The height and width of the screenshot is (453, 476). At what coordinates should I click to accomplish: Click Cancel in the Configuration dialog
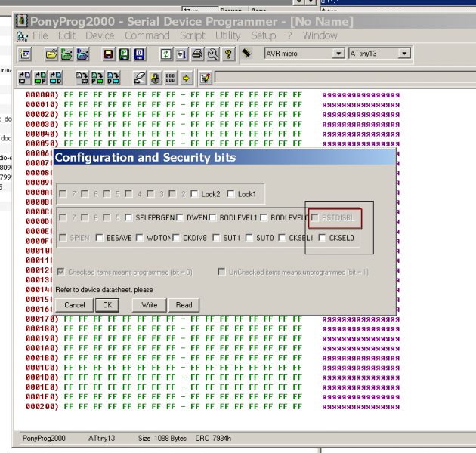click(x=75, y=305)
